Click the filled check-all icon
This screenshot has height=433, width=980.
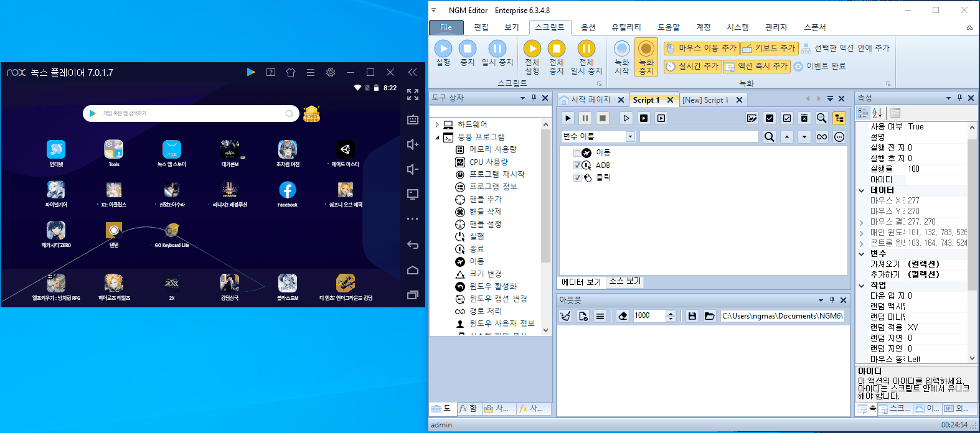pyautogui.click(x=770, y=118)
